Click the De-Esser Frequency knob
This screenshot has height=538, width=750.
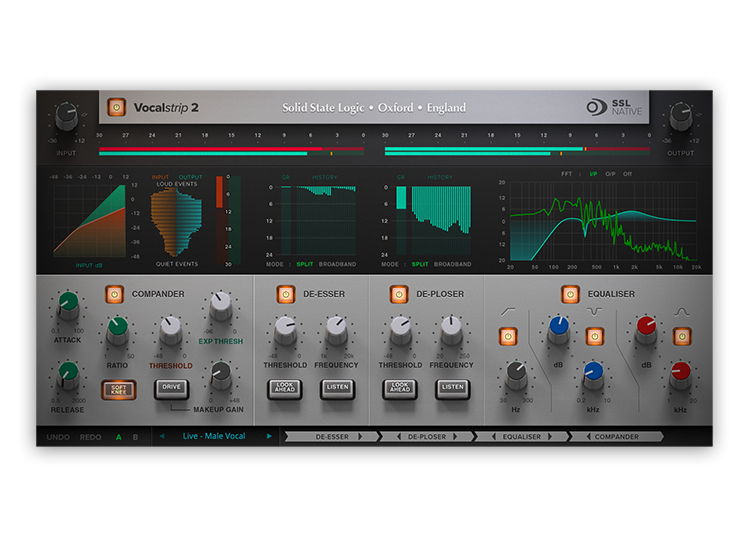[x=337, y=330]
